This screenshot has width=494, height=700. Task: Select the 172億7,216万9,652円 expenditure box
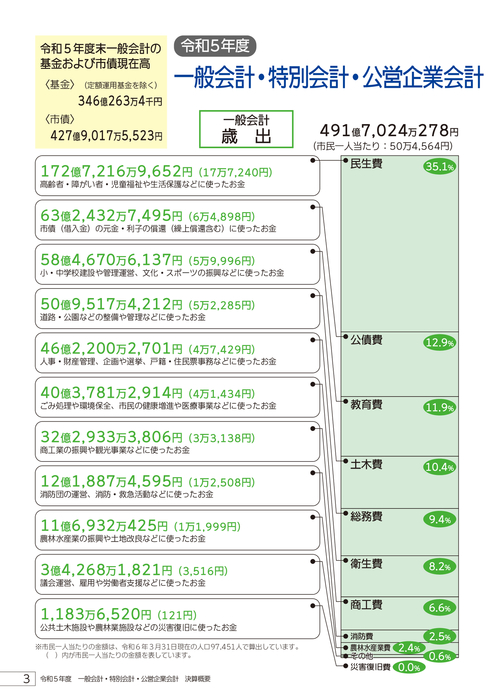[x=178, y=175]
